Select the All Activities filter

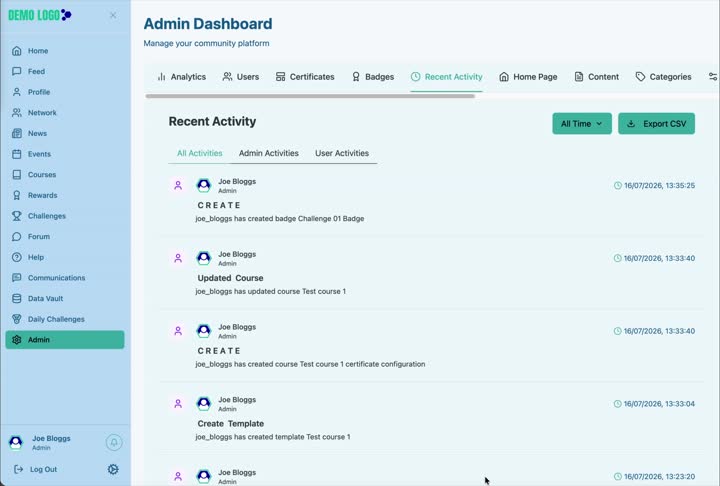(x=199, y=153)
